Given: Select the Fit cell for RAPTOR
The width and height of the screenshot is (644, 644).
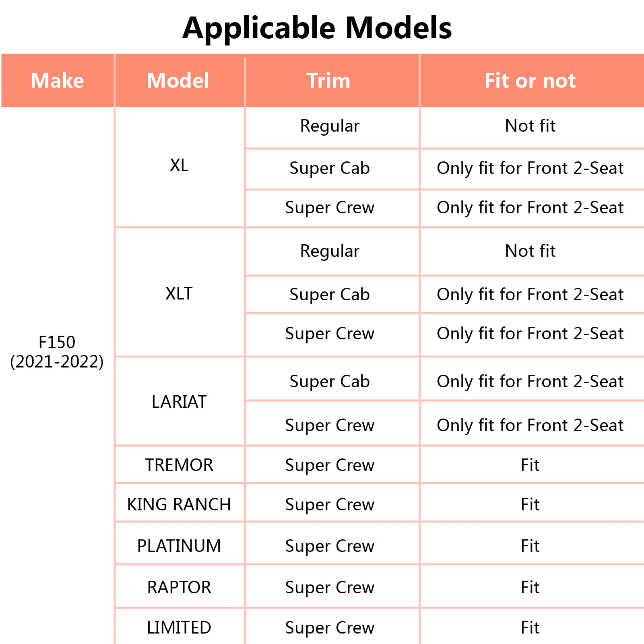Looking at the screenshot, I should (530, 587).
